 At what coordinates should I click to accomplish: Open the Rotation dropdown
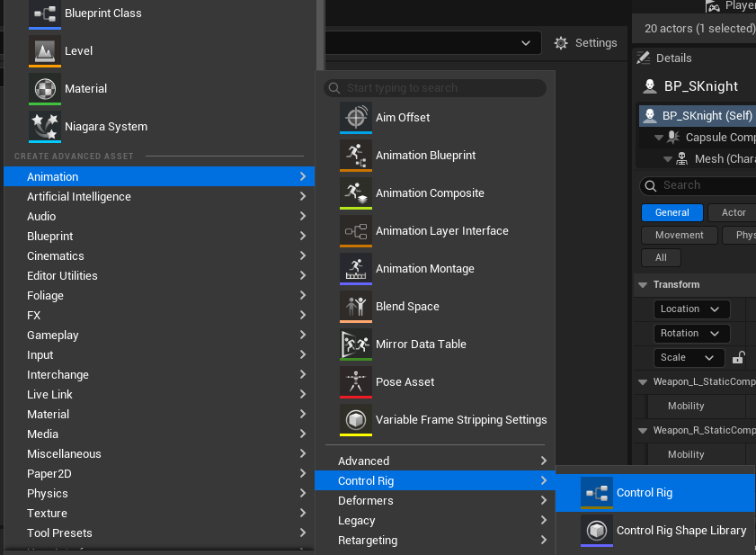(x=692, y=334)
